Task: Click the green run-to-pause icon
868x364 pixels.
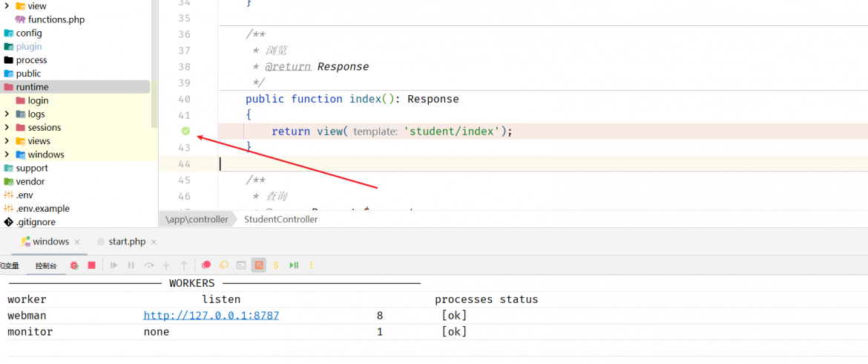Action: pyautogui.click(x=294, y=265)
